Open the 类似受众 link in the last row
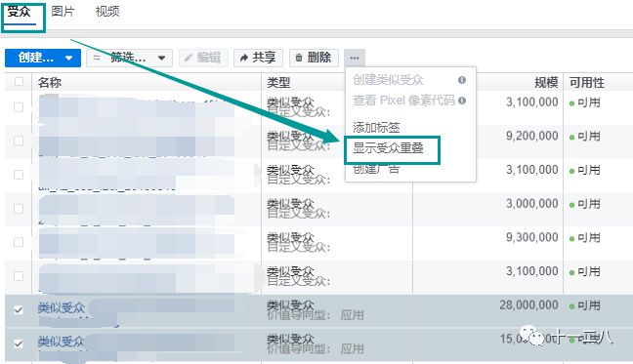The width and height of the screenshot is (633, 364). [x=61, y=342]
